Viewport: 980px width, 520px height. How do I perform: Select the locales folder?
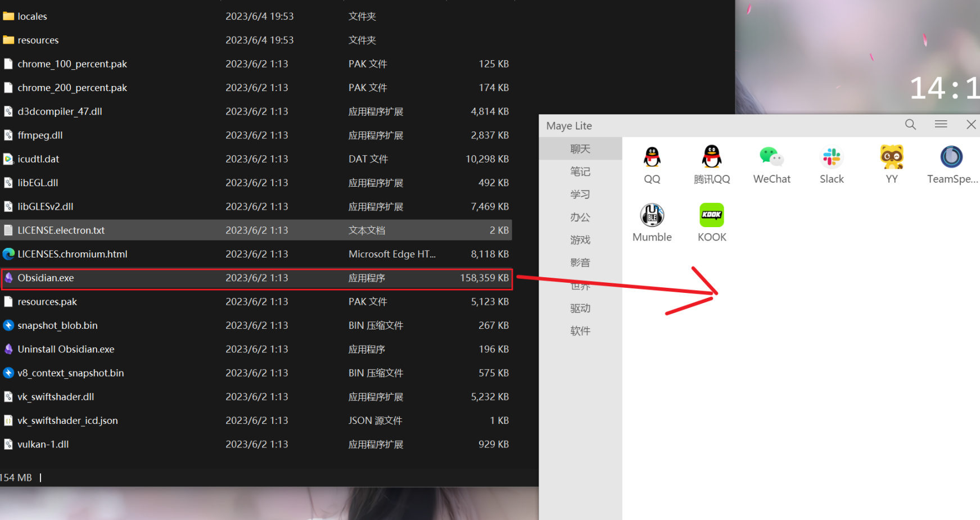coord(32,16)
